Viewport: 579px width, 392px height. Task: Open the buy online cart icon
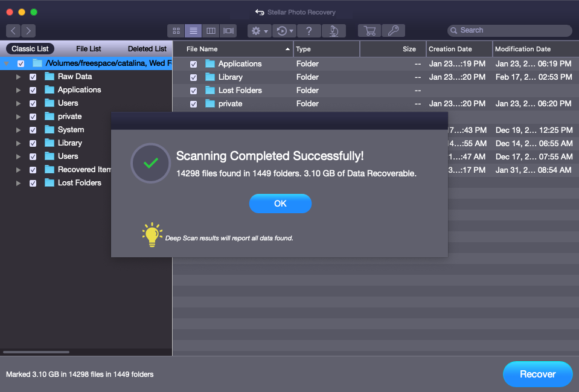tap(369, 31)
